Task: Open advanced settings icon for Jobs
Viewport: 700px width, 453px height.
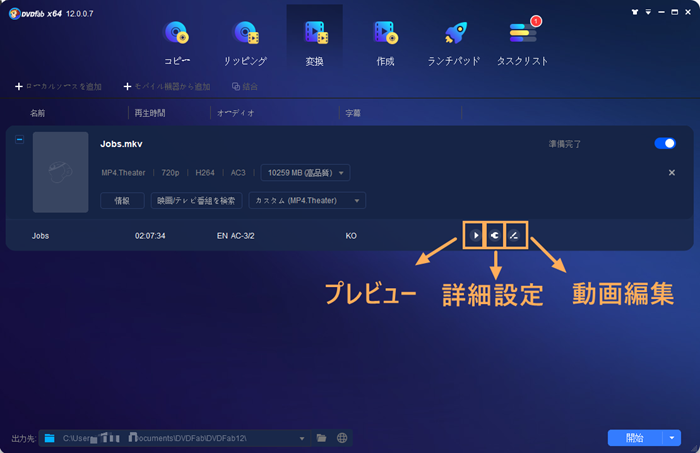Action: click(494, 236)
